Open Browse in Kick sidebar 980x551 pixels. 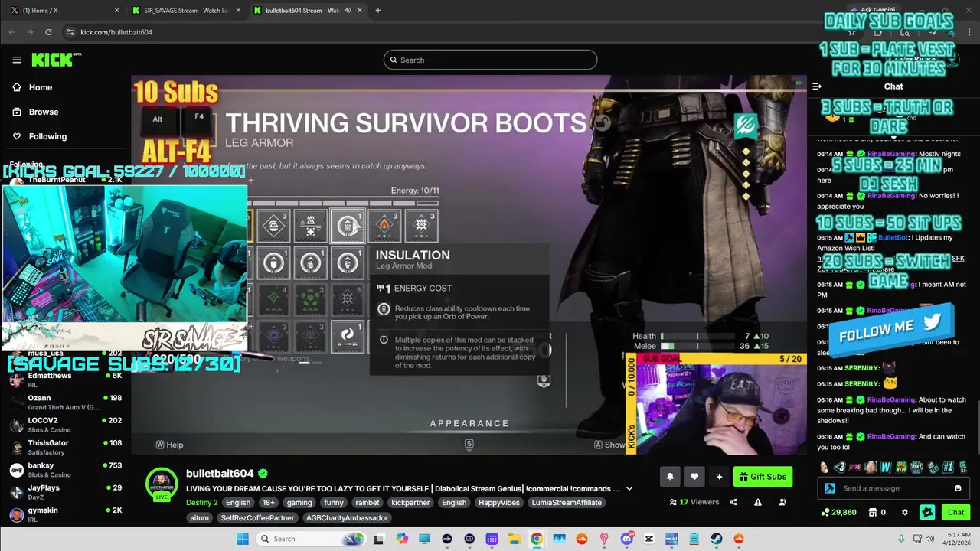point(43,112)
